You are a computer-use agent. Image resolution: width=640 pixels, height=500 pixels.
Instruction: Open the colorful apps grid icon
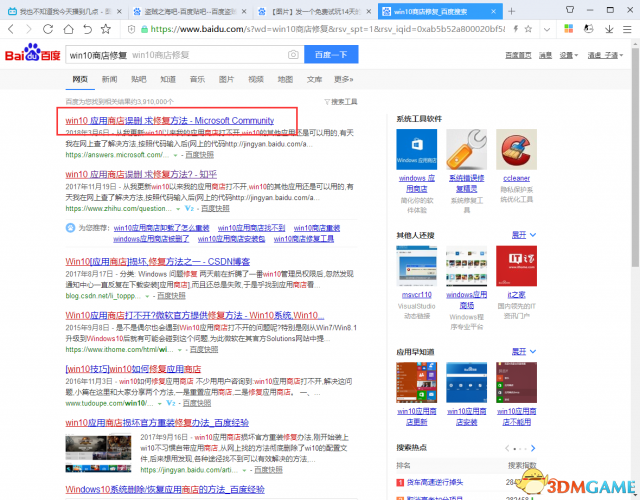tap(569, 29)
